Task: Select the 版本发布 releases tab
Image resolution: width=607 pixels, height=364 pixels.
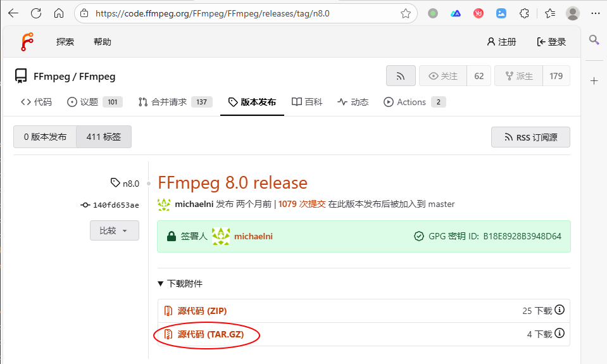Action: coord(252,102)
